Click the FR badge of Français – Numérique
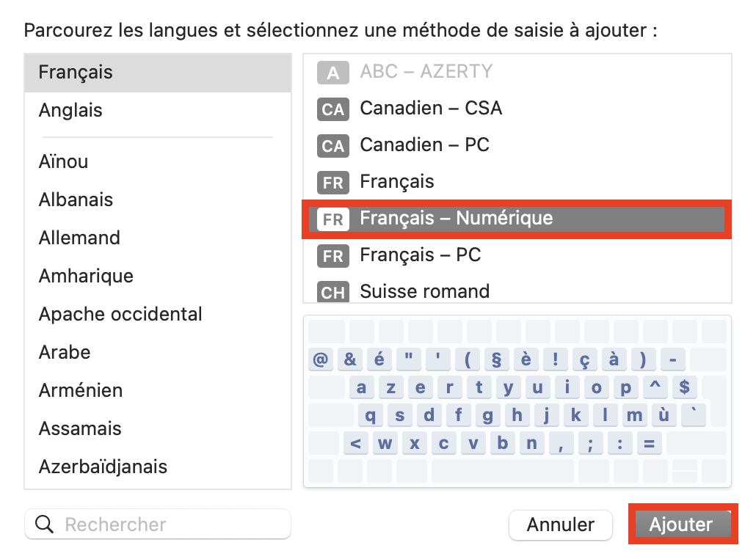756x559 pixels. (x=332, y=219)
